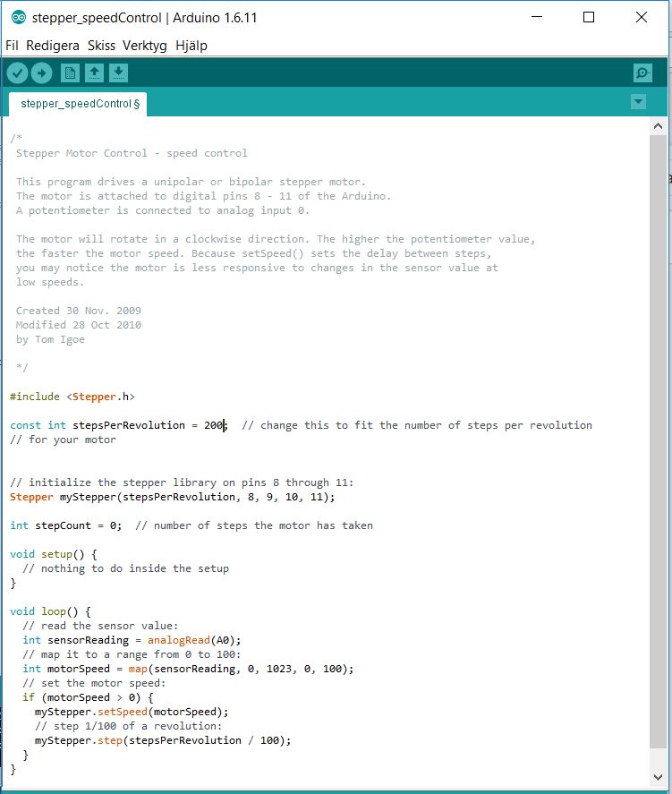The height and width of the screenshot is (794, 672).
Task: Open the Verktyg menu
Action: (x=145, y=46)
